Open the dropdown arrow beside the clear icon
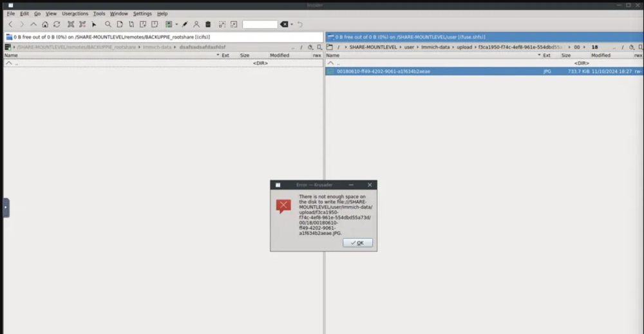Viewport: 644px width, 334px height. coord(292,24)
